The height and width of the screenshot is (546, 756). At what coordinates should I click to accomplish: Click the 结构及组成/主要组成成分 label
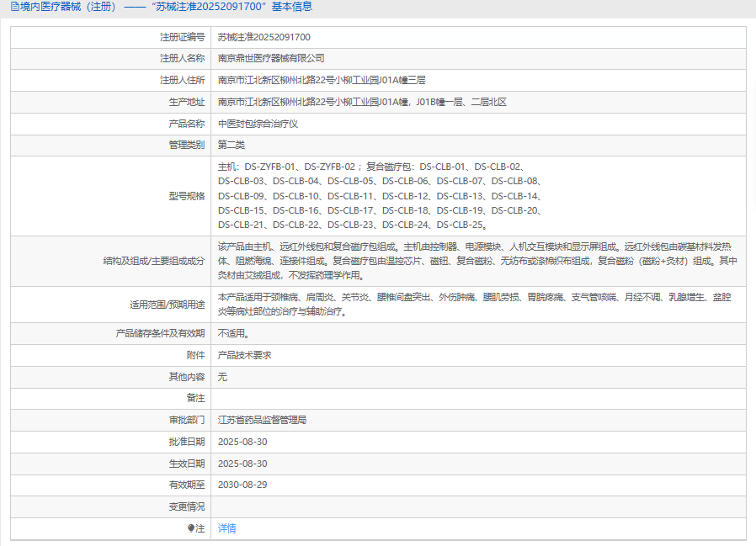(154, 261)
